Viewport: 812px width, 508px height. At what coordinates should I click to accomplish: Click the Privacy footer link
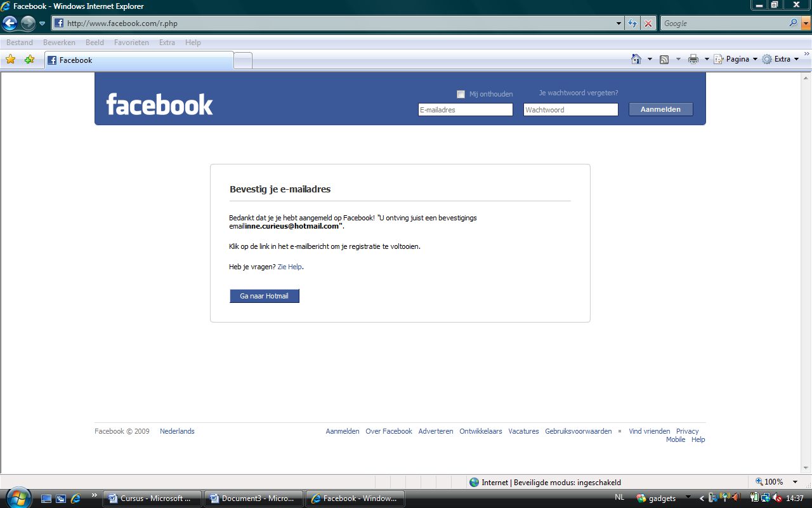(x=687, y=431)
